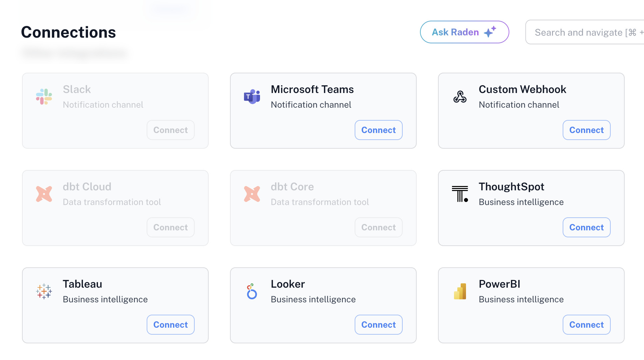Click the ThoughtSpot logo icon
The image size is (644, 360).
(460, 194)
